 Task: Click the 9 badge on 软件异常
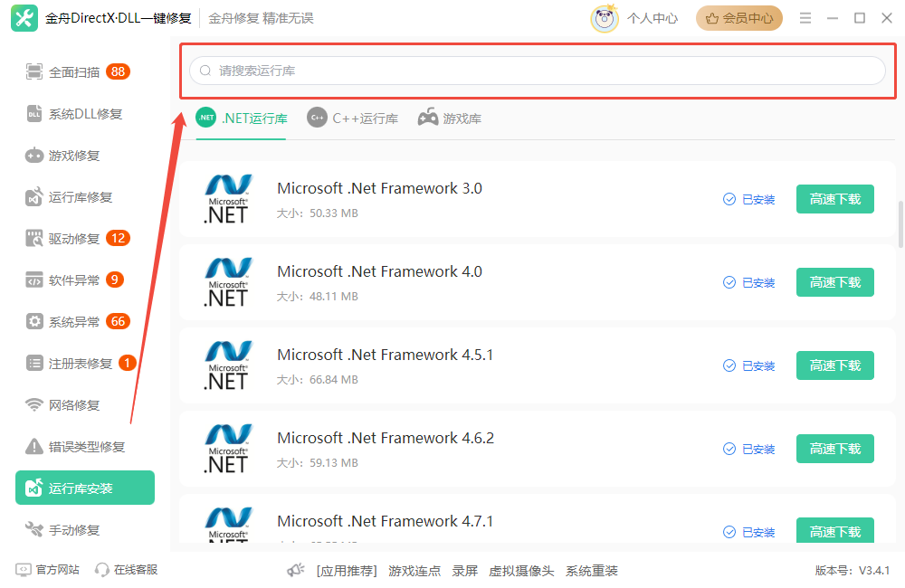(115, 280)
